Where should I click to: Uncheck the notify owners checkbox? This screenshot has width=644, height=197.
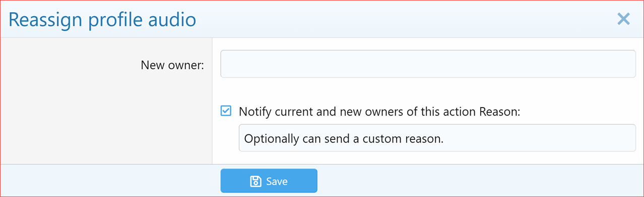pos(226,111)
